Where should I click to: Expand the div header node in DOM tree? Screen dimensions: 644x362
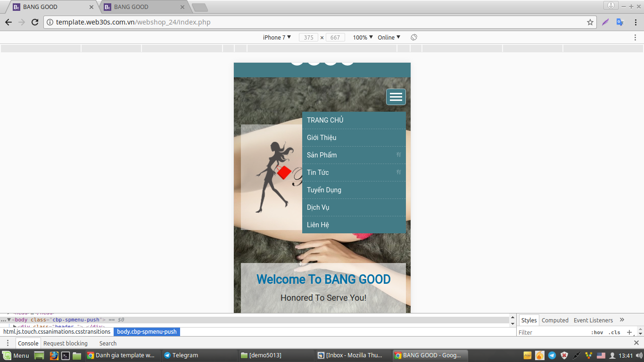coord(15,326)
